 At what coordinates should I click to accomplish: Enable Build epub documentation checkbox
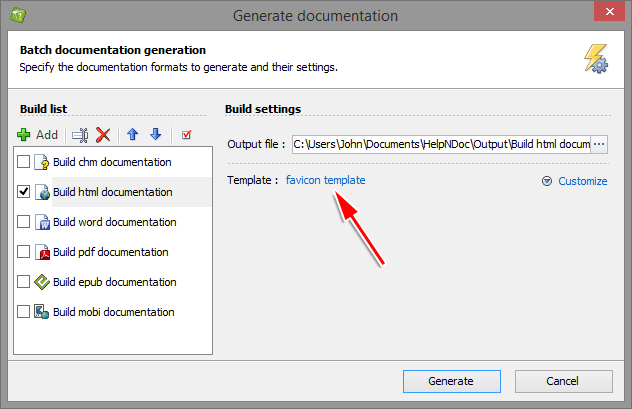pyautogui.click(x=23, y=282)
